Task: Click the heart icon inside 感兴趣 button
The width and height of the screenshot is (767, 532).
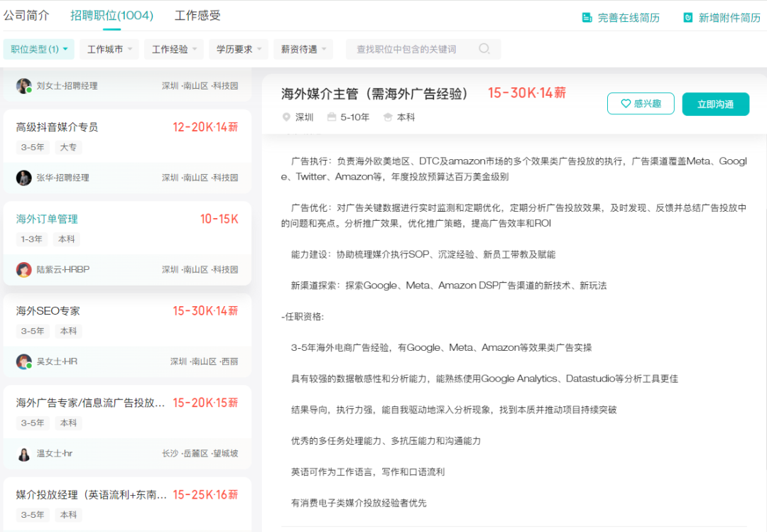Action: [x=626, y=103]
